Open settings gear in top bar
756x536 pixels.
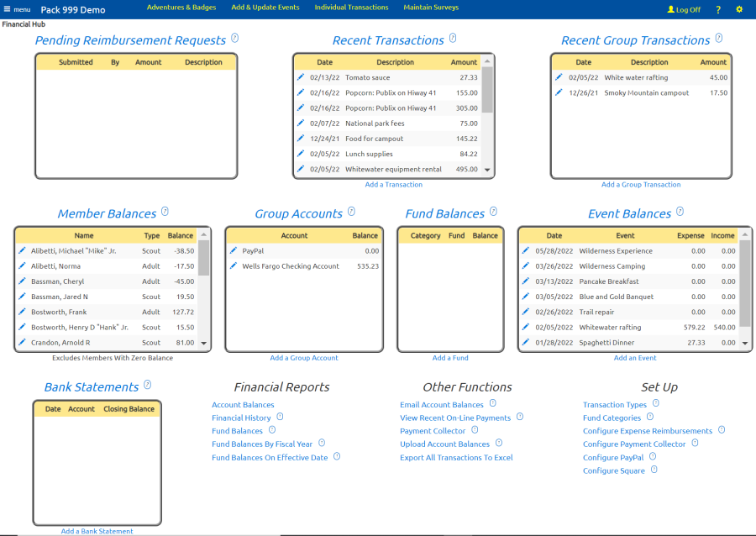tap(739, 9)
